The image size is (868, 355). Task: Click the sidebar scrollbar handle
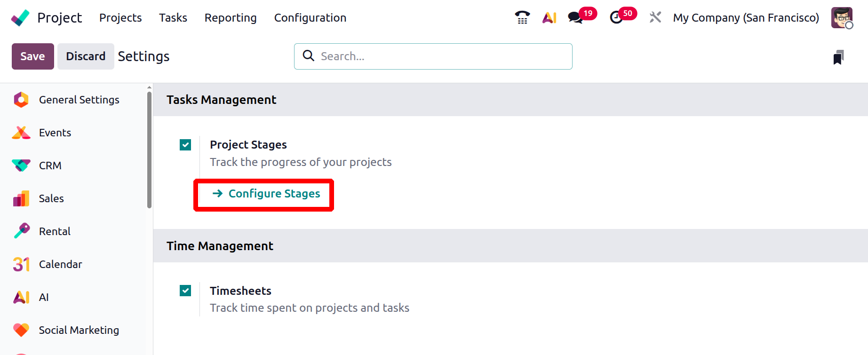tap(149, 150)
